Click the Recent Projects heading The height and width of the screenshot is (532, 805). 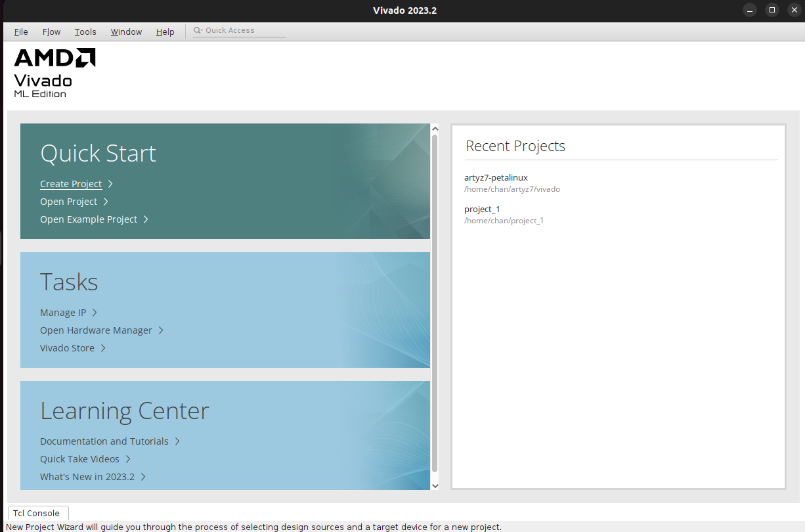pyautogui.click(x=515, y=146)
